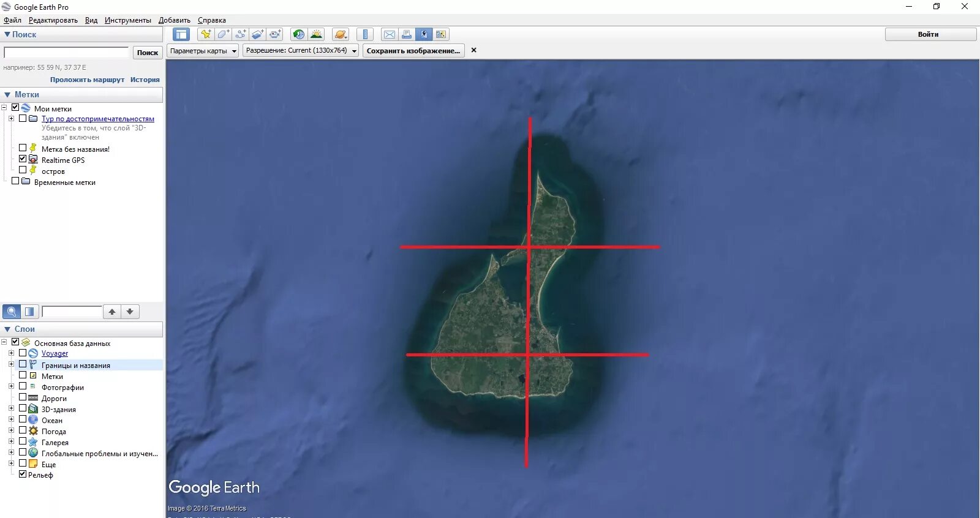Expand the Тур по достопримечательностям node
This screenshot has height=518, width=980.
[x=11, y=118]
